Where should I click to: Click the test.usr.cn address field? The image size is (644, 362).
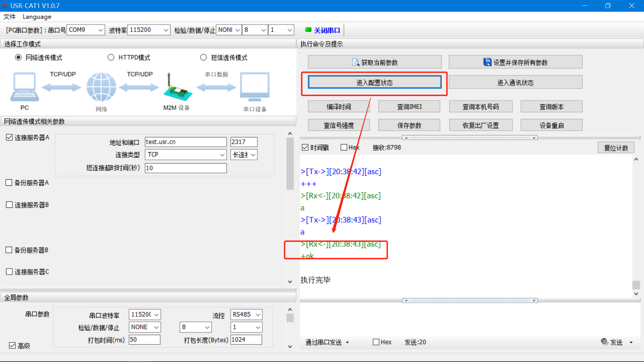point(185,142)
